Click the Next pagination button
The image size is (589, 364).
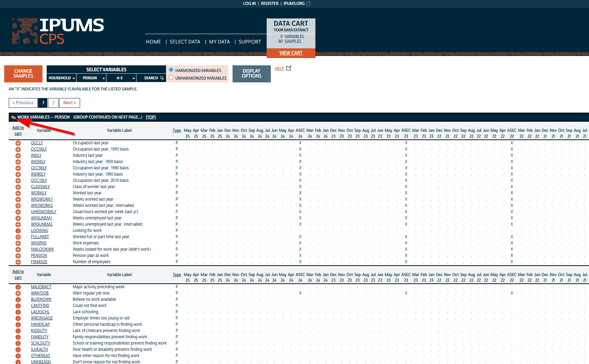click(70, 103)
